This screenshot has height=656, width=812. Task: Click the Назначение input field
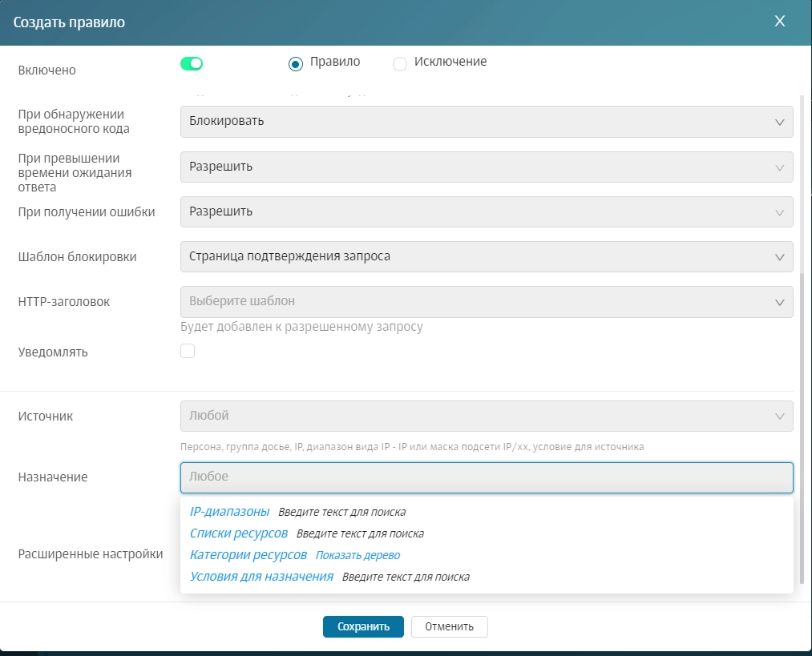tap(487, 477)
